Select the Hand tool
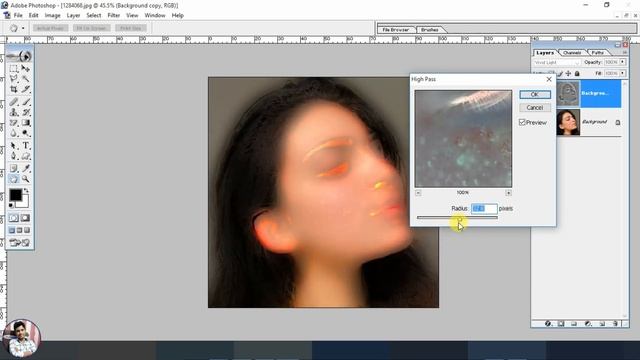Screen dimensions: 640x360 pyautogui.click(x=13, y=179)
